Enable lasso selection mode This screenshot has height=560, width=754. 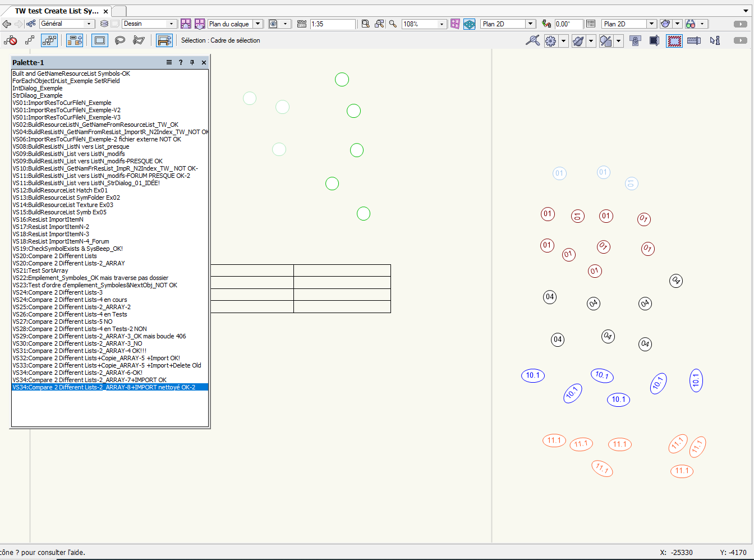[x=119, y=40]
